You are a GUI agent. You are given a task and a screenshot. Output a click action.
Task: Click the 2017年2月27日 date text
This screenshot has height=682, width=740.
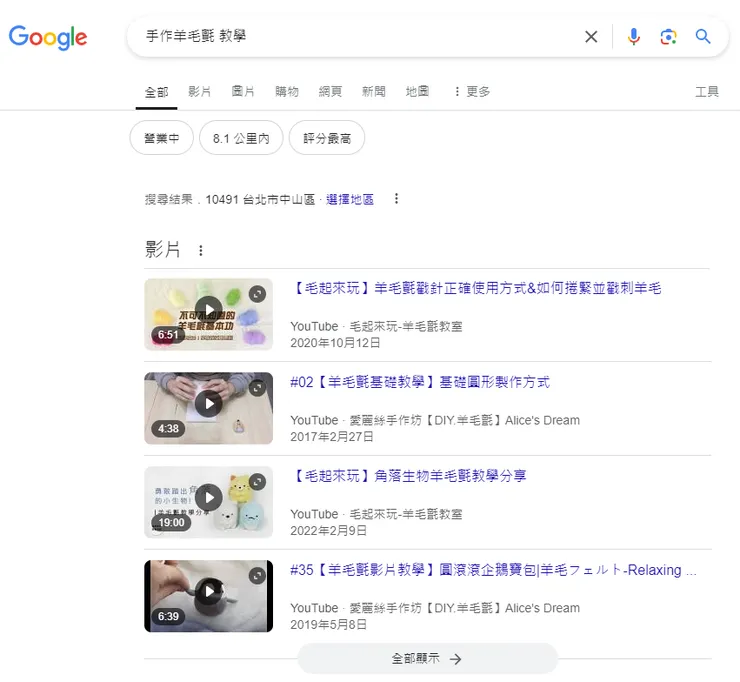pos(332,437)
